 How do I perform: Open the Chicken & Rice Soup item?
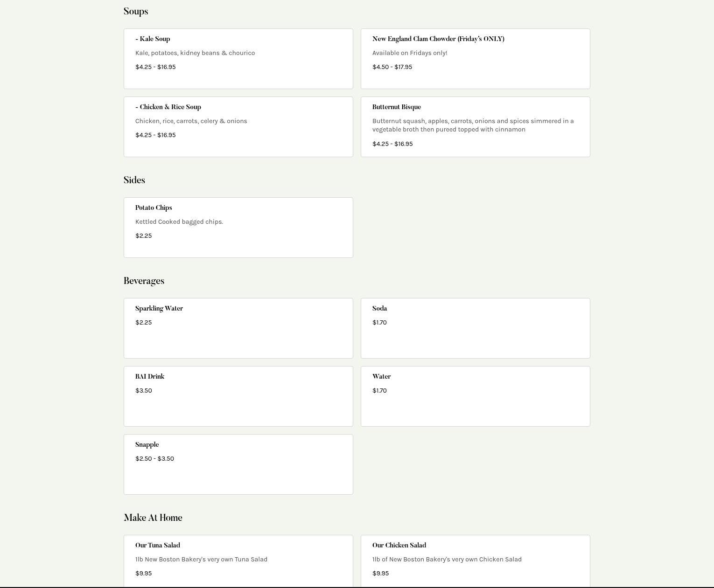coord(238,126)
